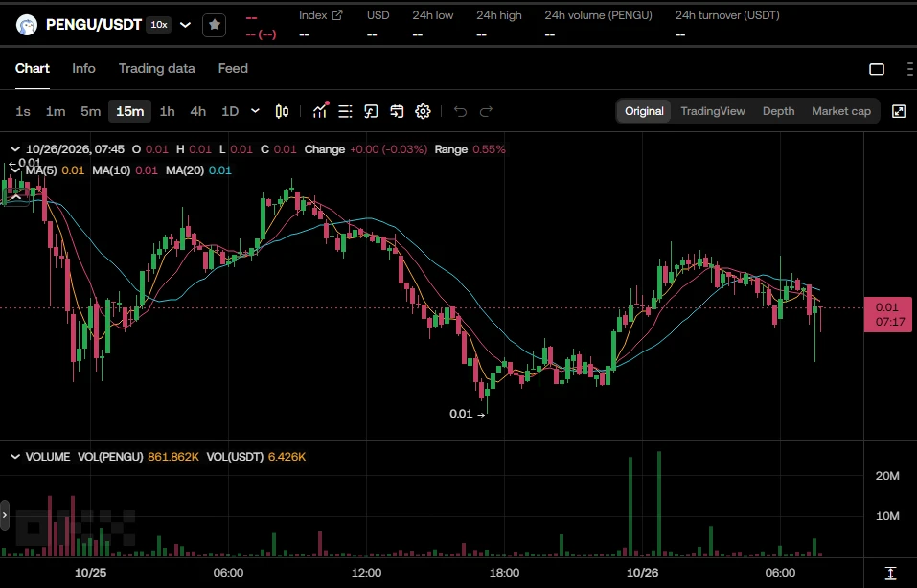The image size is (917, 588).
Task: Open the Info tab
Action: [83, 68]
